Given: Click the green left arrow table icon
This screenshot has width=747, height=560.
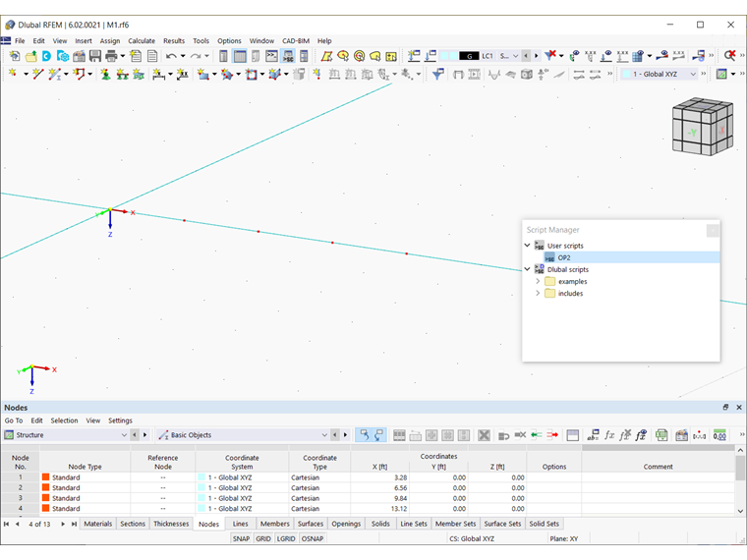Looking at the screenshot, I should 537,435.
